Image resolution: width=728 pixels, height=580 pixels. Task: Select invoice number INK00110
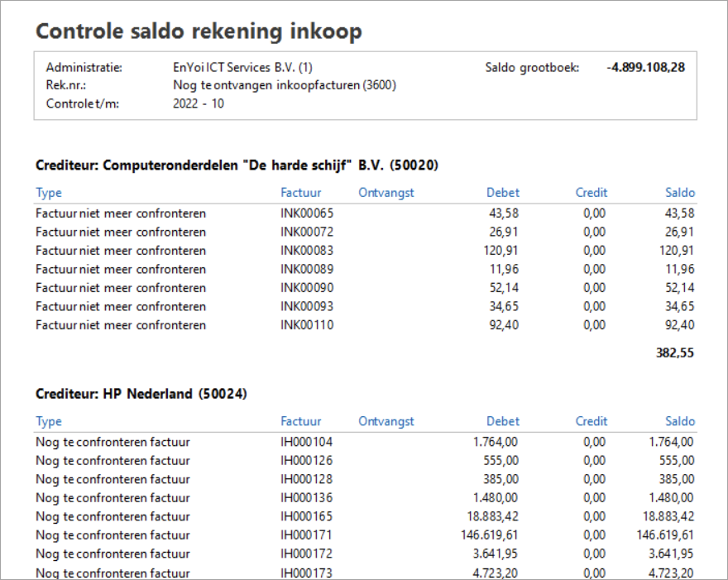pos(307,324)
